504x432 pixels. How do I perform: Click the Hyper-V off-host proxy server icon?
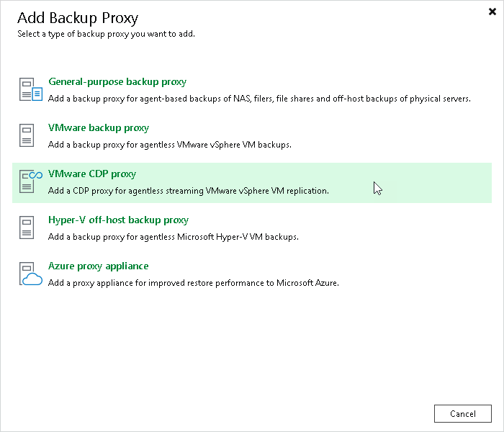27,228
